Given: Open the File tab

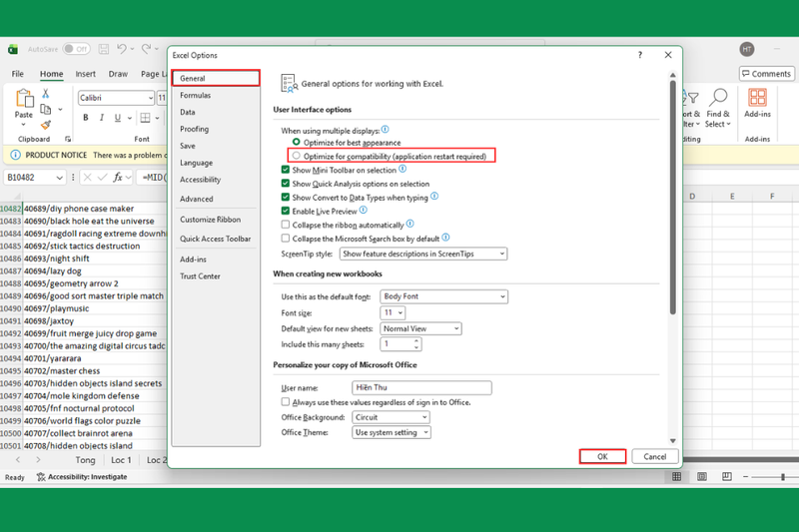Looking at the screenshot, I should [17, 74].
